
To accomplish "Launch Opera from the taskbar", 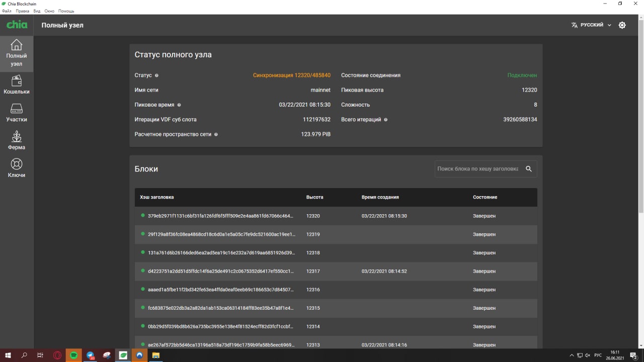I will pyautogui.click(x=57, y=355).
